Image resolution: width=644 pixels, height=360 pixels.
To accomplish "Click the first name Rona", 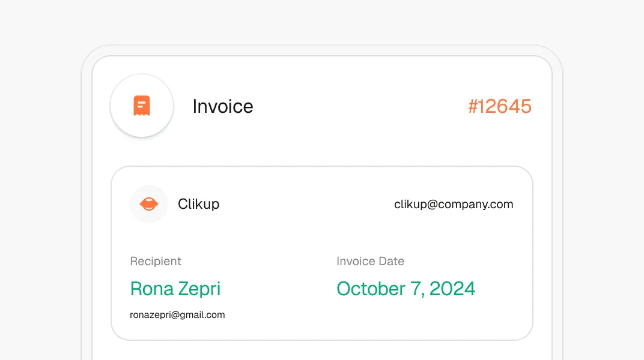I will point(151,289).
